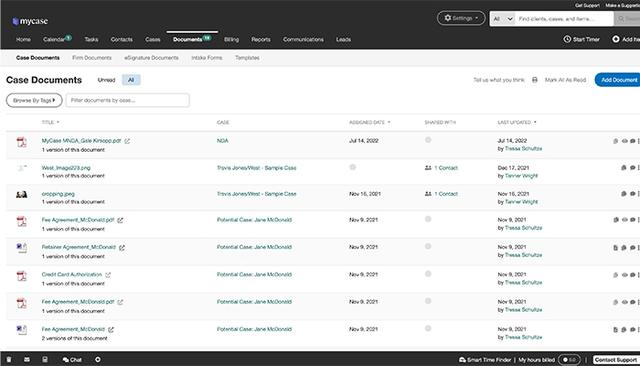Click the Word file icon for Retainer Agreement_McDonald
The width and height of the screenshot is (640, 366).
click(22, 248)
